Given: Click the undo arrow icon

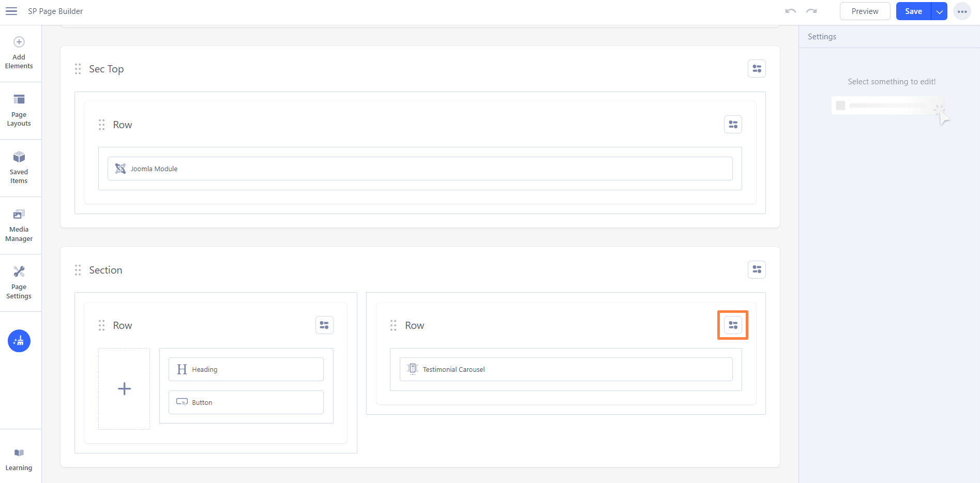Looking at the screenshot, I should pos(790,11).
